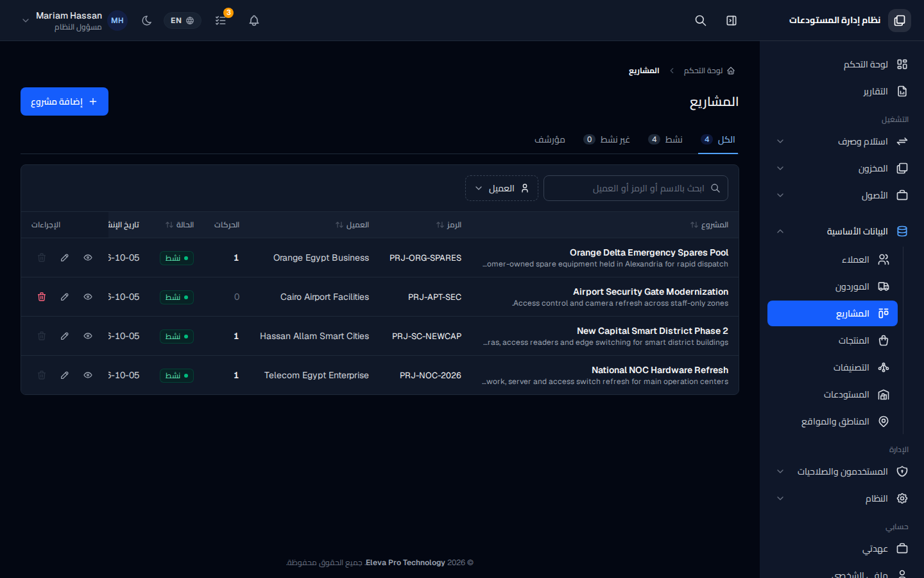Switch to the الكل tab
This screenshot has width=924, height=578.
click(x=718, y=139)
